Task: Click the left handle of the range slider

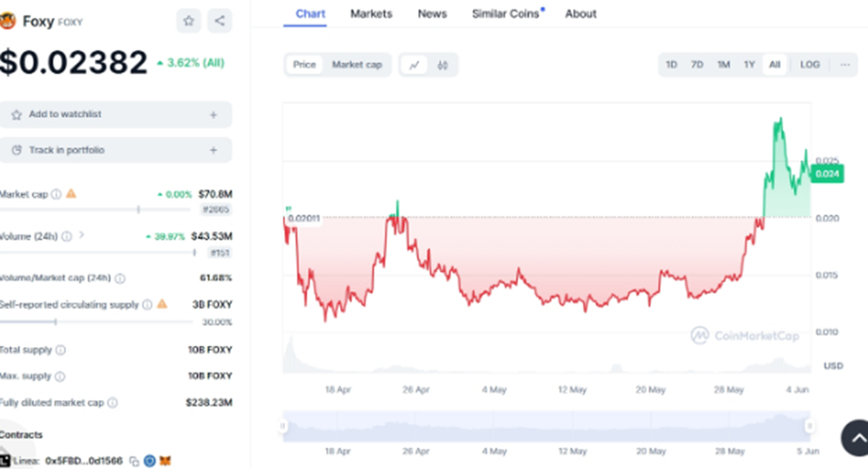Action: pyautogui.click(x=284, y=427)
